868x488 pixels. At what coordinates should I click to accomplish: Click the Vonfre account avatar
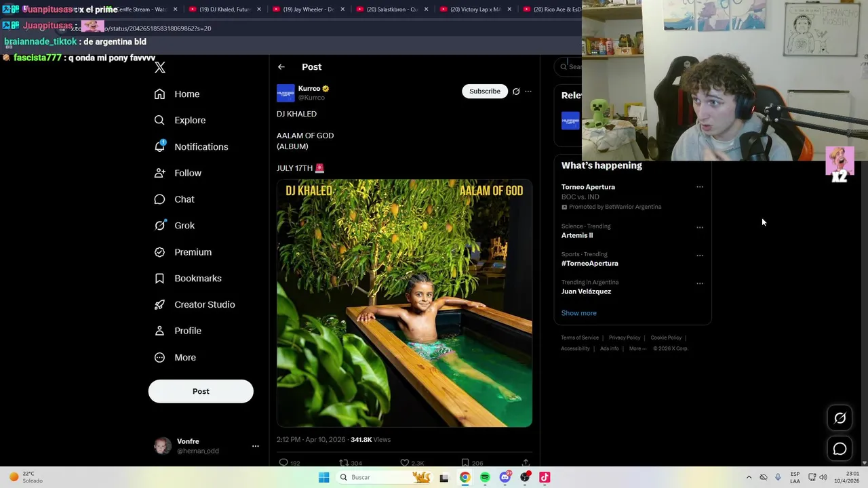tap(163, 445)
